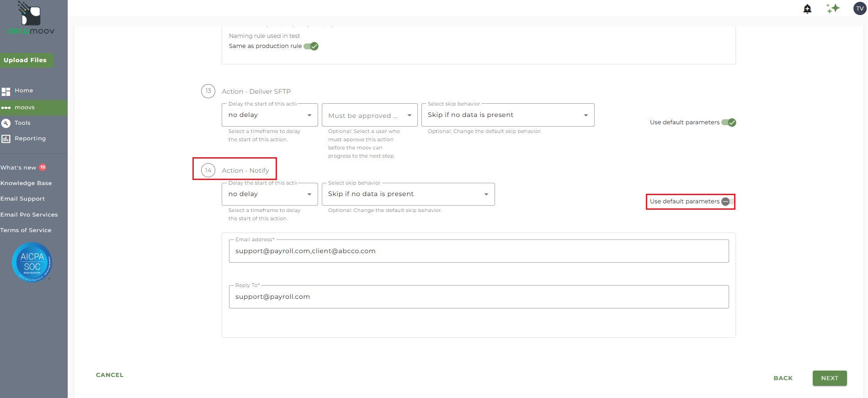Image resolution: width=868 pixels, height=398 pixels.
Task: Click the Reply To input field
Action: point(479,297)
